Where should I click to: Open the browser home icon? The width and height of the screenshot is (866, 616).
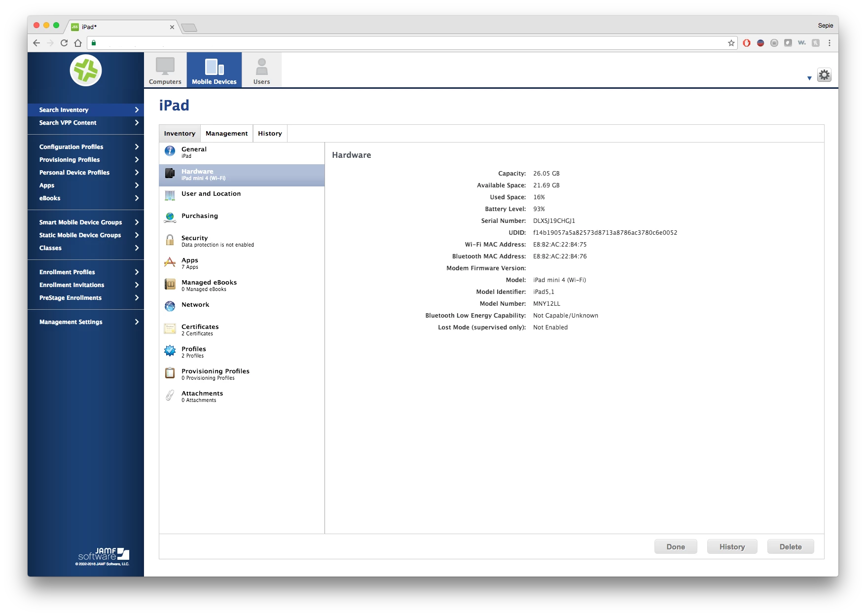[78, 43]
